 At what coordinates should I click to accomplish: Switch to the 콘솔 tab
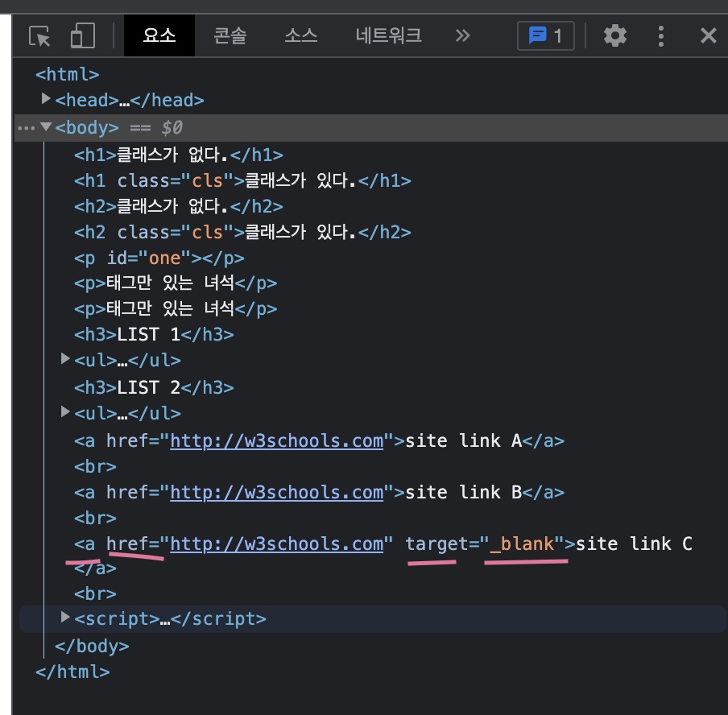pyautogui.click(x=230, y=35)
